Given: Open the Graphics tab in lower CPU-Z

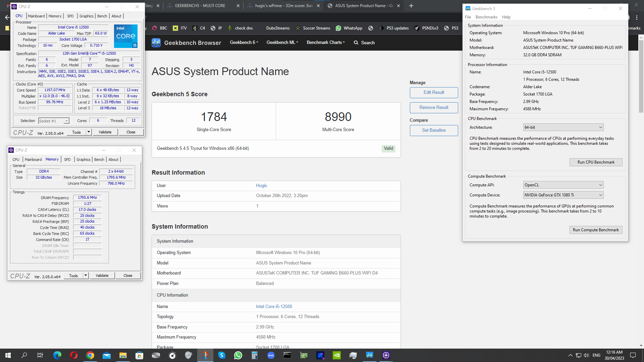Looking at the screenshot, I should (83, 160).
